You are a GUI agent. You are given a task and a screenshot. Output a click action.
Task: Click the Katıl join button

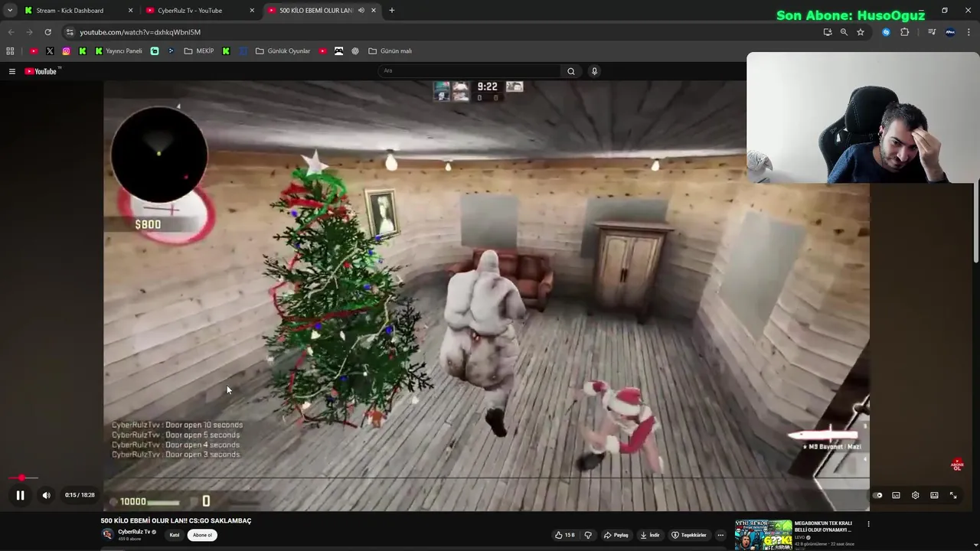175,535
